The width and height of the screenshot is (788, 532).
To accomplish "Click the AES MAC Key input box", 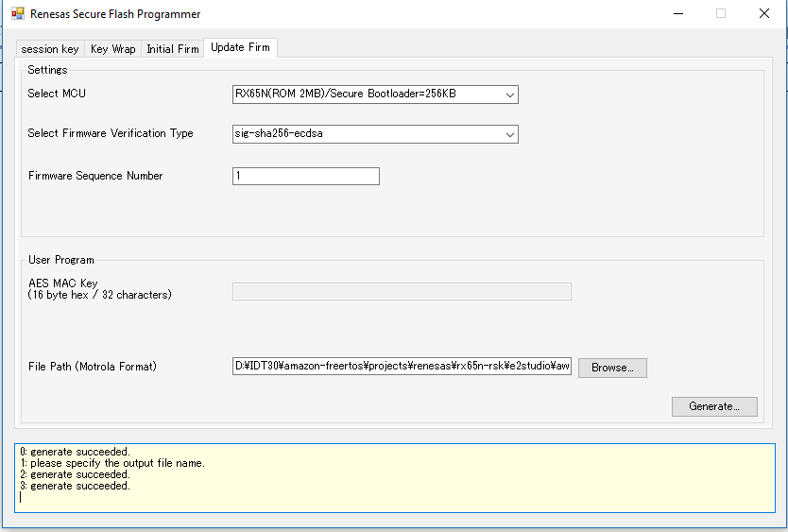I will (x=402, y=291).
